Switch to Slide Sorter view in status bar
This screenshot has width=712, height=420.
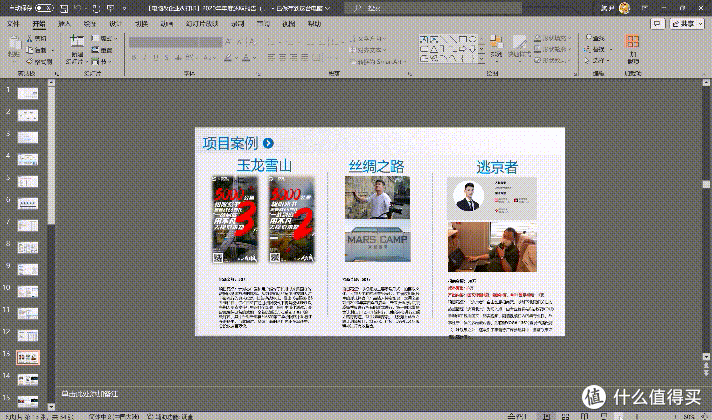coord(565,416)
